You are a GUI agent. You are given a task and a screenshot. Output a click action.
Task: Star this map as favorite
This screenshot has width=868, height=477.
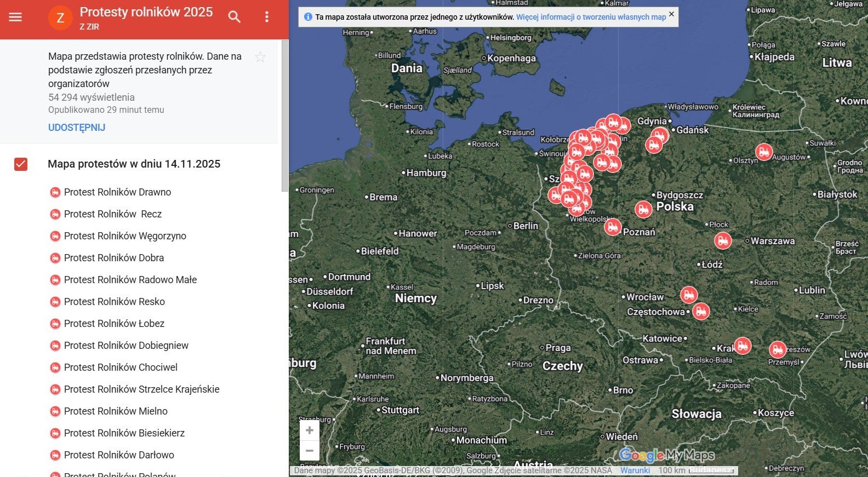[x=260, y=57]
